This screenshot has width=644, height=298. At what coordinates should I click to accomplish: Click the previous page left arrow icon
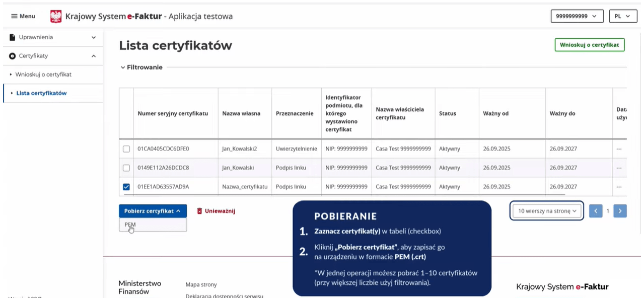click(596, 211)
